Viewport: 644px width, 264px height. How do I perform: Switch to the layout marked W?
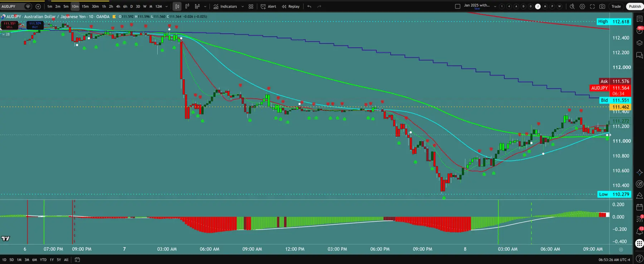coord(560,6)
